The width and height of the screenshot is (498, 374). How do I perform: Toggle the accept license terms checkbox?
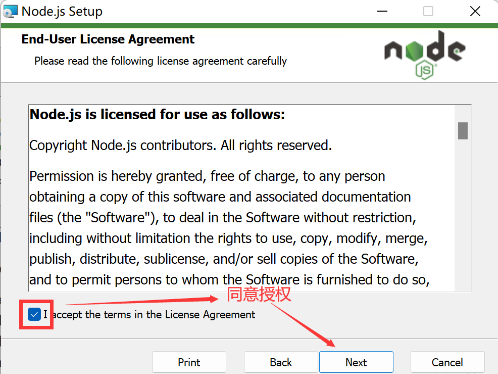pyautogui.click(x=34, y=314)
